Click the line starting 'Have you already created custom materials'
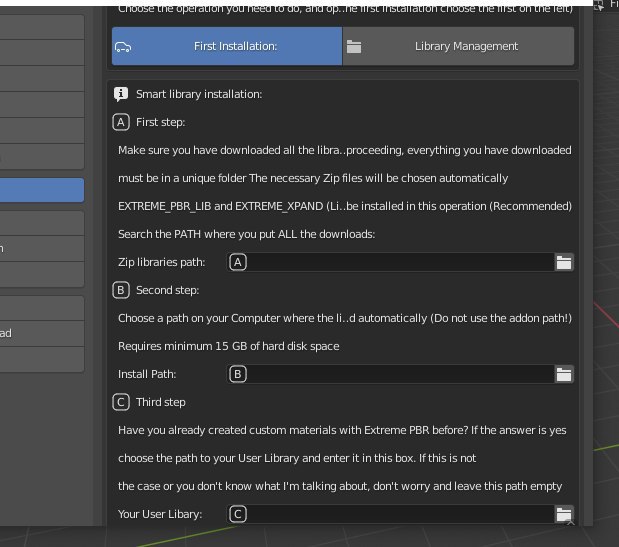The height and width of the screenshot is (547, 619). coord(342,431)
